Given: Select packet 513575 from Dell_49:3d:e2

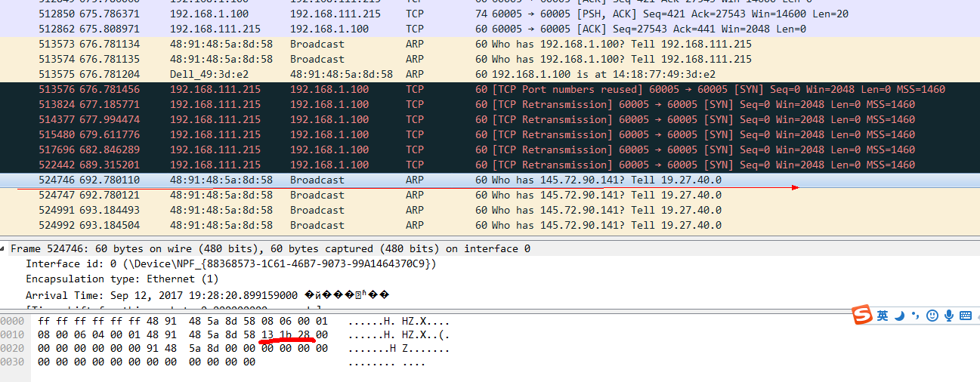Looking at the screenshot, I should (490, 74).
